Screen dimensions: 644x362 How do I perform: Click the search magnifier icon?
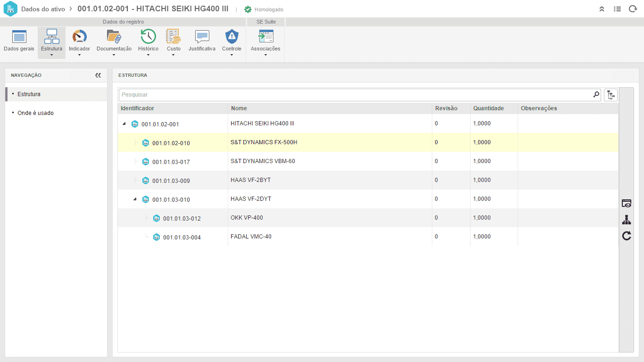coord(596,95)
